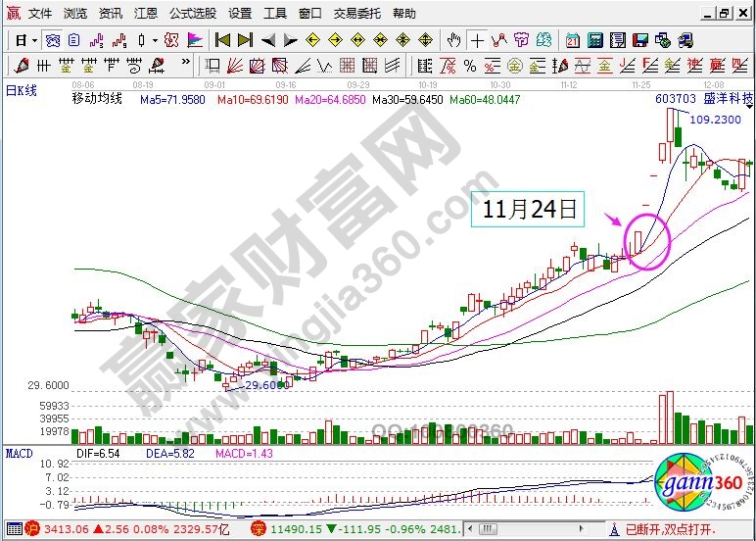
Task: Click the pink flag icon in toolbar
Action: coord(195,40)
